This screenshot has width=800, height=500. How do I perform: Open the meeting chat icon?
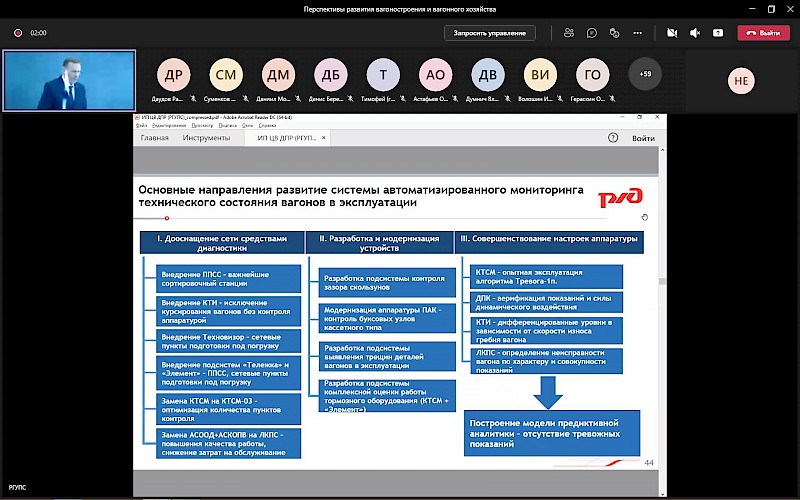[593, 33]
